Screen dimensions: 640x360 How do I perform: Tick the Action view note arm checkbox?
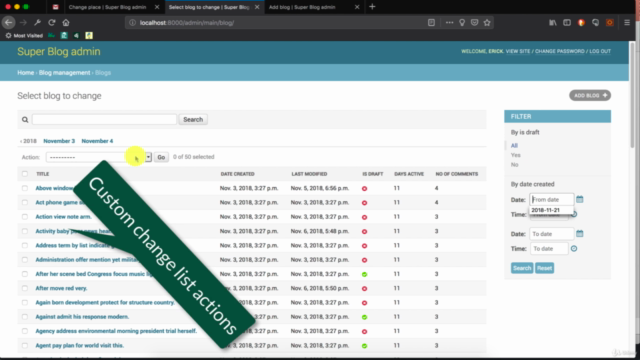point(25,217)
